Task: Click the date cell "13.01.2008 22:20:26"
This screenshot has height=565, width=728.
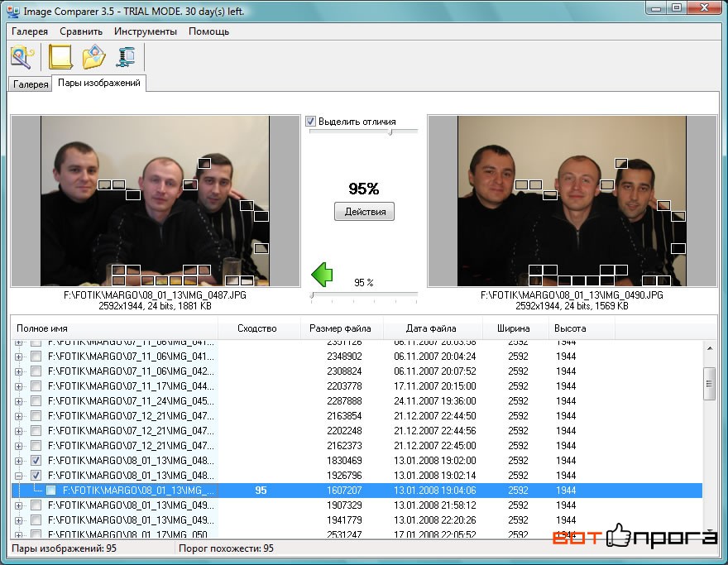Action: (x=434, y=520)
